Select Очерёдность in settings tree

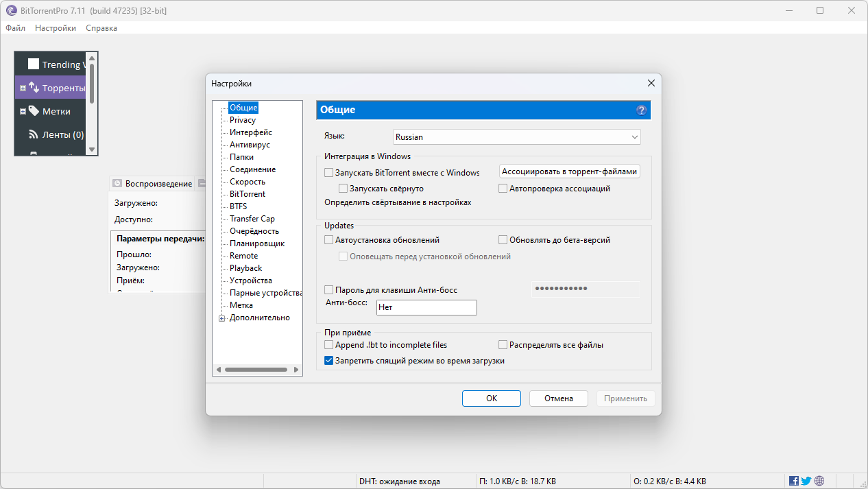tap(254, 231)
